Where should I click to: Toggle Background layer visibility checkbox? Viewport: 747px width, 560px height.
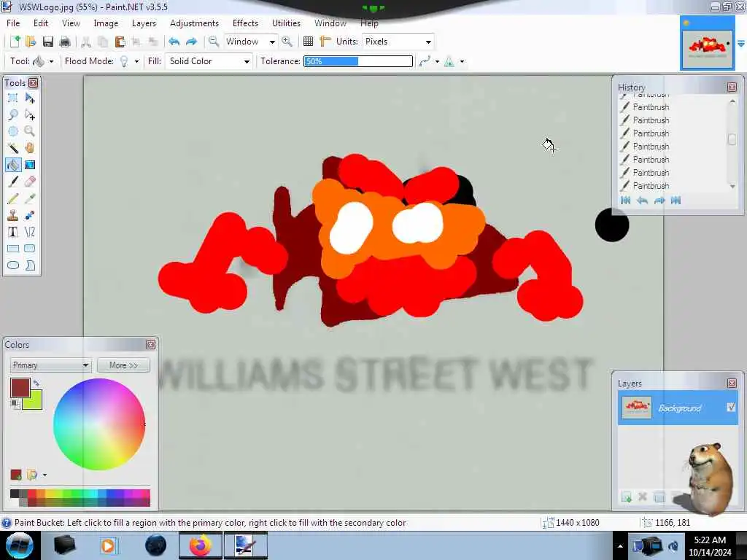pos(731,407)
